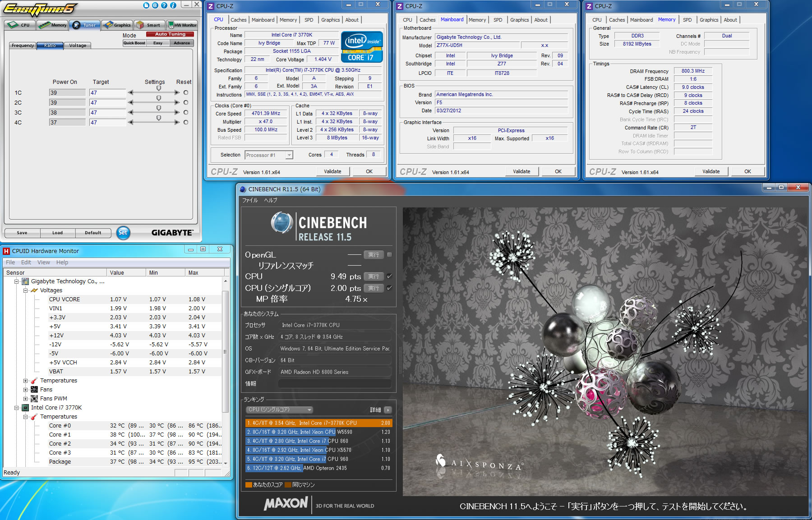Open the Cinebench ranking CPU dropdown
The height and width of the screenshot is (520, 812).
(x=279, y=410)
